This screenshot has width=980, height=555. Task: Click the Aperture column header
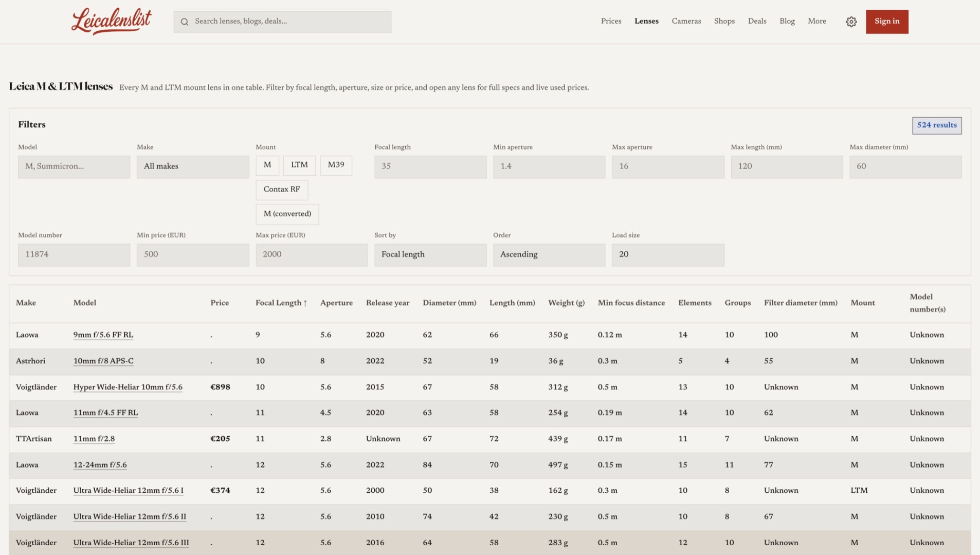[x=336, y=303]
